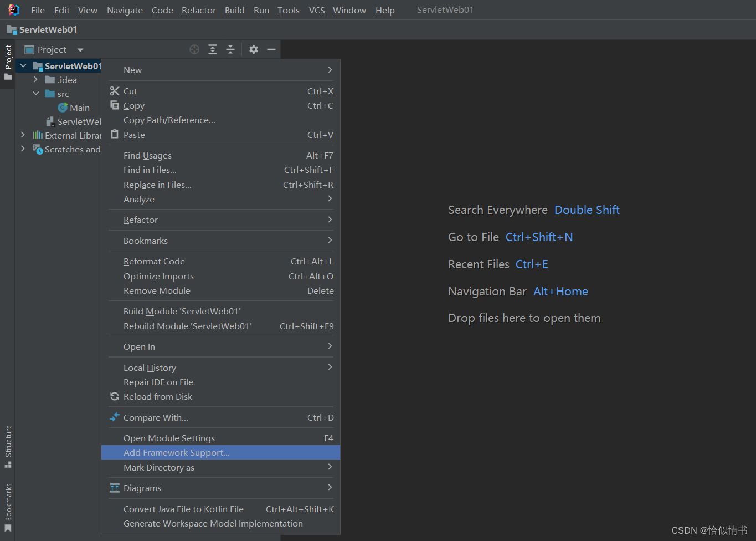The width and height of the screenshot is (756, 541).
Task: Click the Double Shift link for Search Everywhere
Action: click(x=587, y=210)
